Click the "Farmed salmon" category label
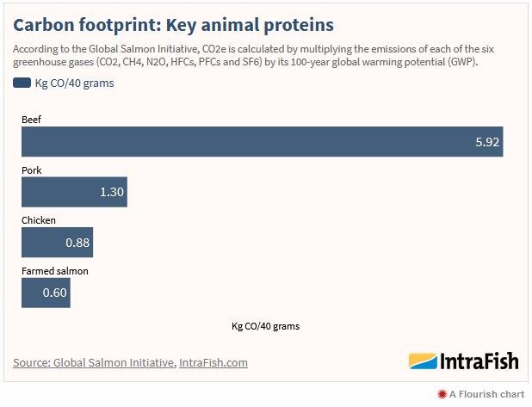 [54, 271]
